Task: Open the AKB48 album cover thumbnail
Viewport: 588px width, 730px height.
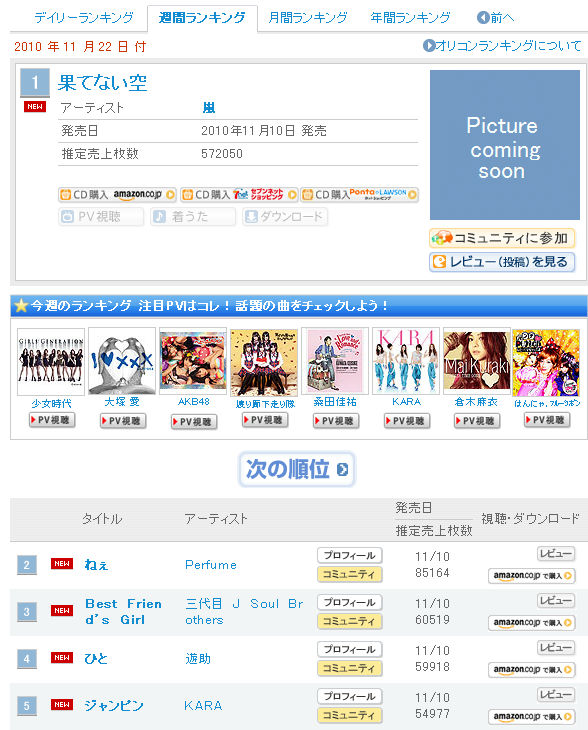Action: click(x=193, y=360)
